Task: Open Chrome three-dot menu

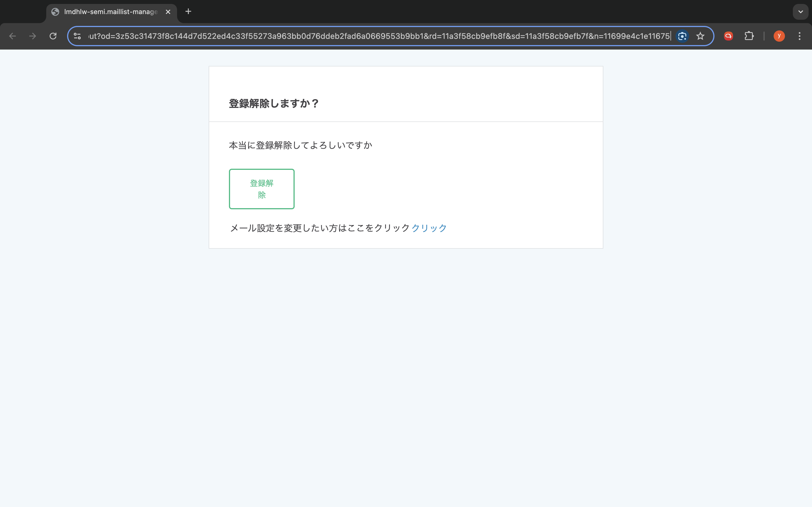Action: coord(800,36)
